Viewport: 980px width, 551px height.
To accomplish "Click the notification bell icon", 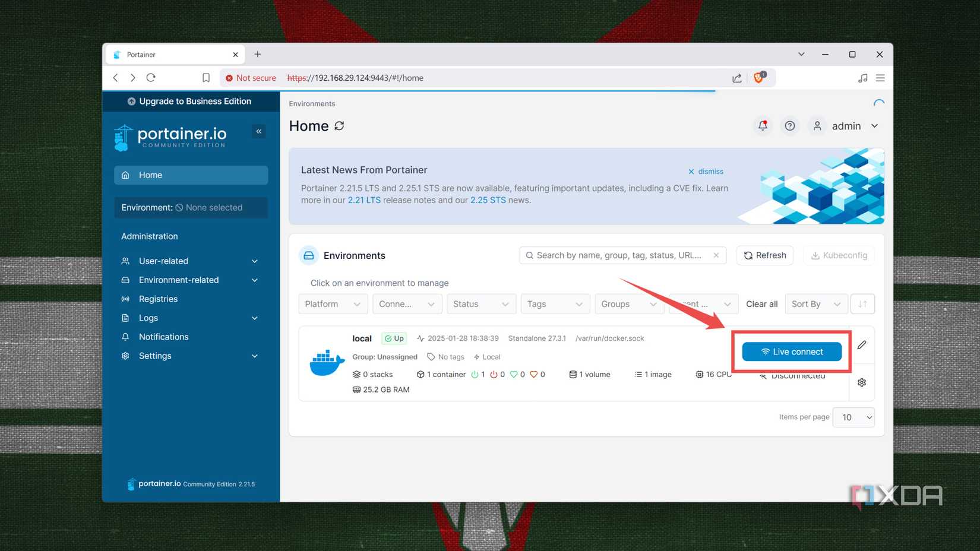I will click(x=762, y=125).
